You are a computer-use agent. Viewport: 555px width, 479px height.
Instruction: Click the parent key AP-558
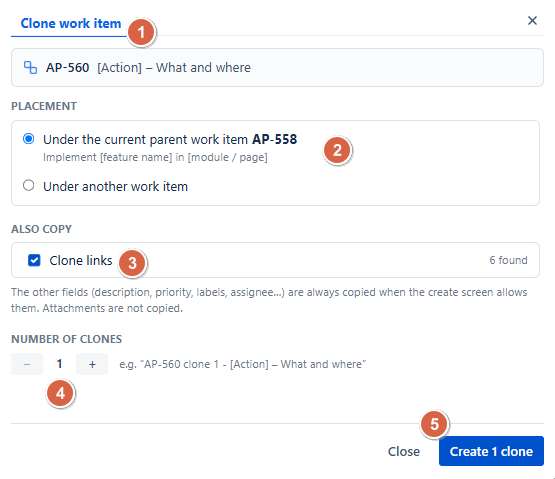(275, 139)
